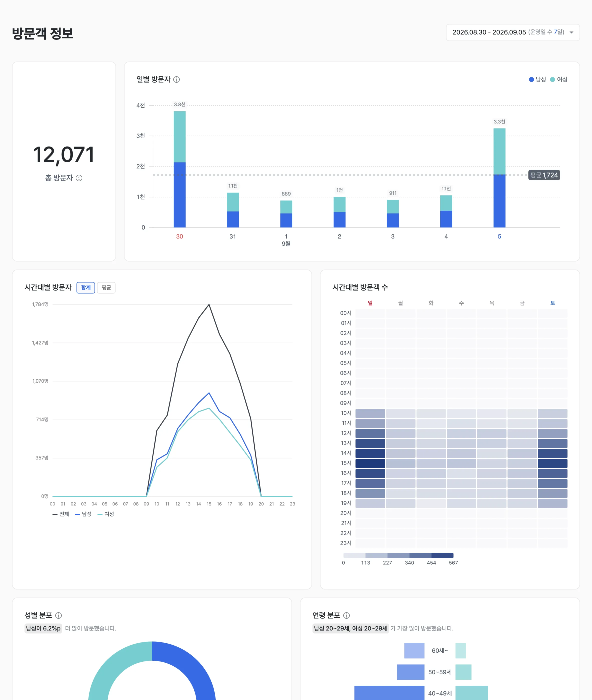Click the heatmap color scale legend bar
The width and height of the screenshot is (592, 700).
click(398, 556)
